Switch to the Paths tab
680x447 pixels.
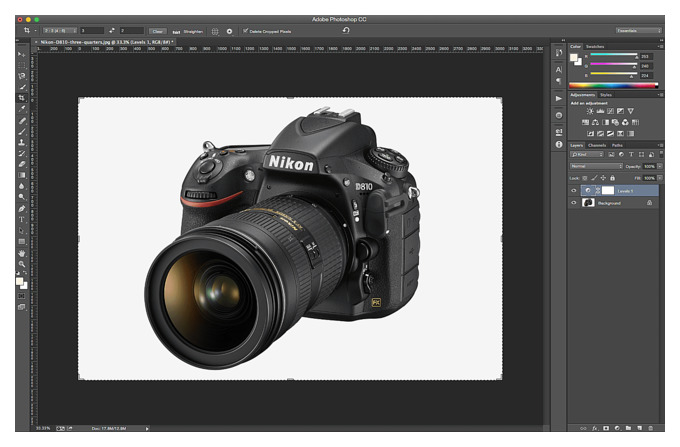coord(617,145)
